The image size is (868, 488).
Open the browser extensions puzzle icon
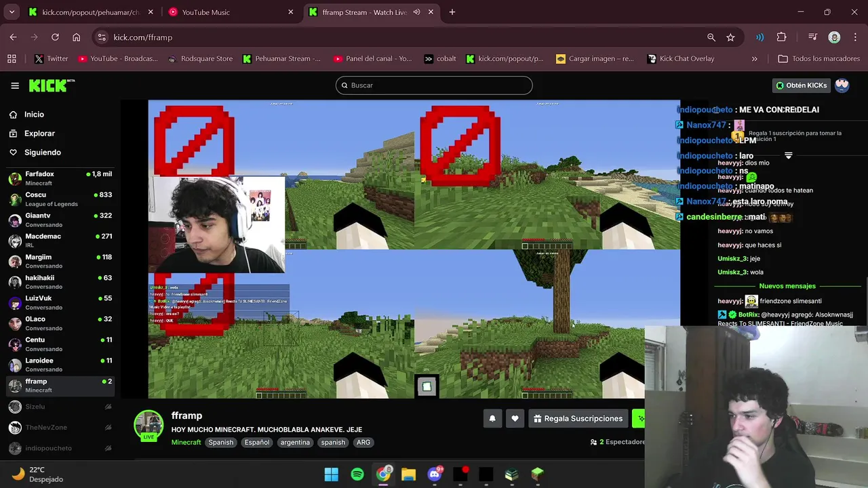coord(781,37)
